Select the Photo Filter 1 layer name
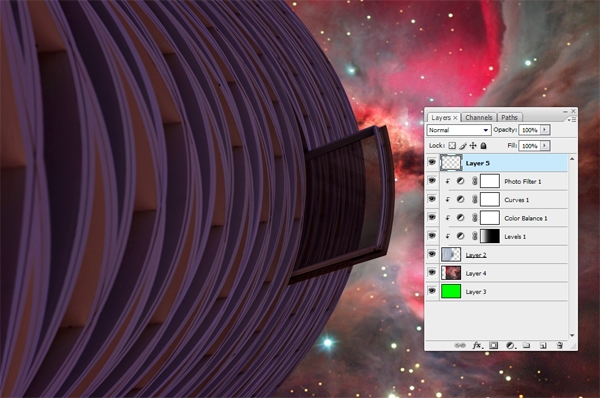600x398 pixels. [x=523, y=181]
